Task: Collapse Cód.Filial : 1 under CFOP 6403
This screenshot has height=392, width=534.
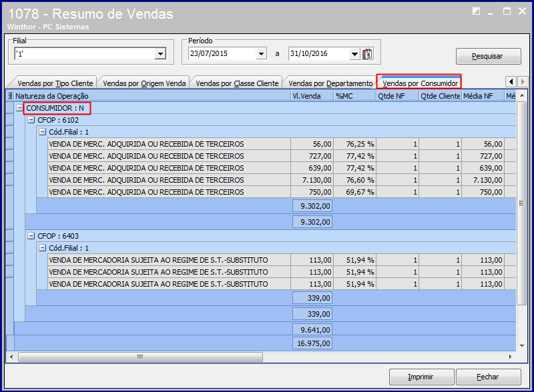Action: 42,248
